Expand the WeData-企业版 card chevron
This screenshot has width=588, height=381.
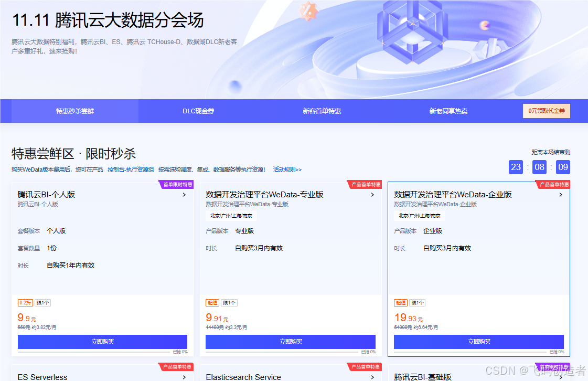point(561,195)
